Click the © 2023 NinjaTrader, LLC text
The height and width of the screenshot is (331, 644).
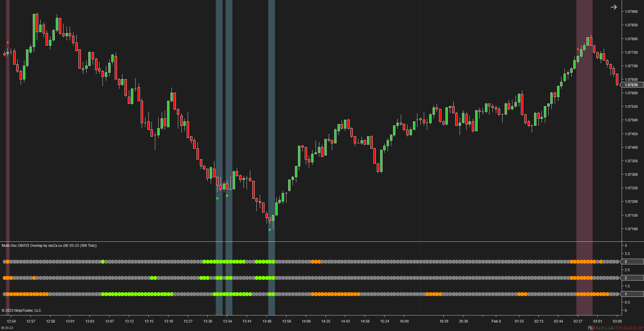(21, 310)
